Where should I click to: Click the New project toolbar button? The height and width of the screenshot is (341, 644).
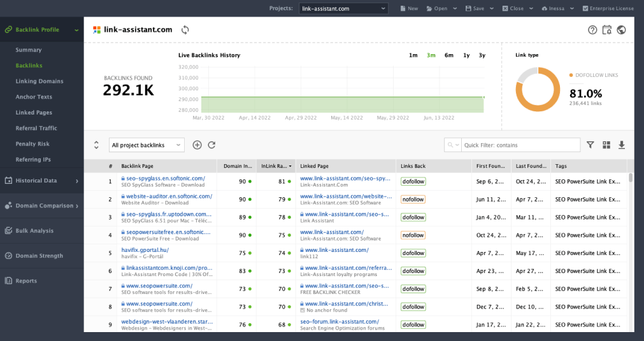click(409, 8)
